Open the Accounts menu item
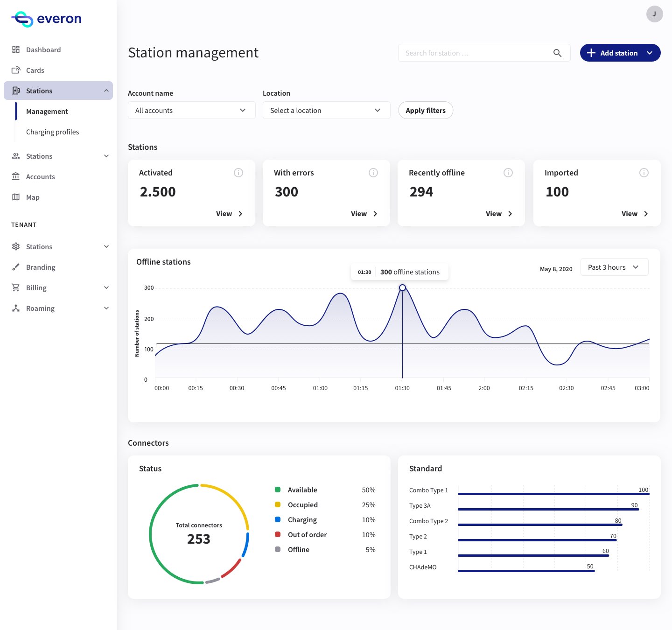This screenshot has height=630, width=672. point(41,176)
